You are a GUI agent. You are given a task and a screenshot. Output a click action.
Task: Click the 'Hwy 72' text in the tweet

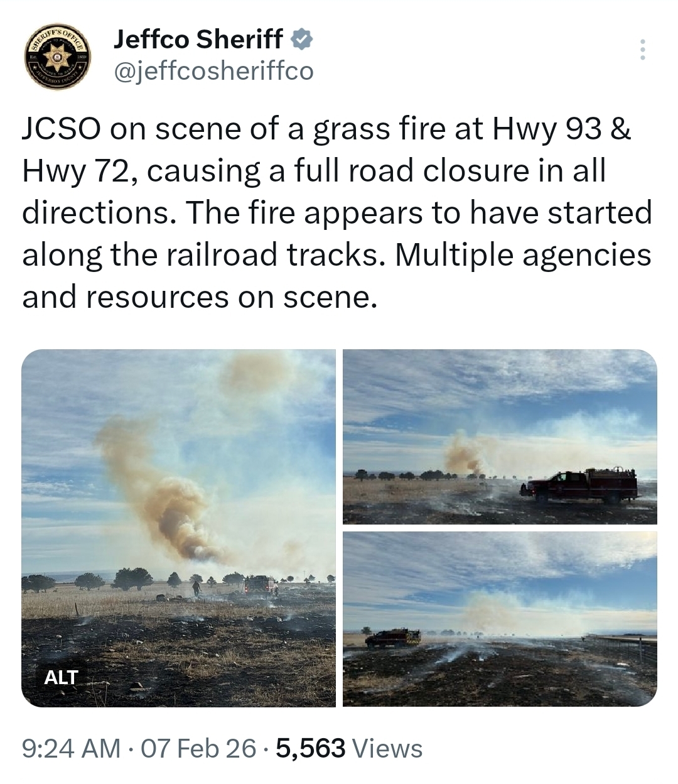click(x=77, y=171)
